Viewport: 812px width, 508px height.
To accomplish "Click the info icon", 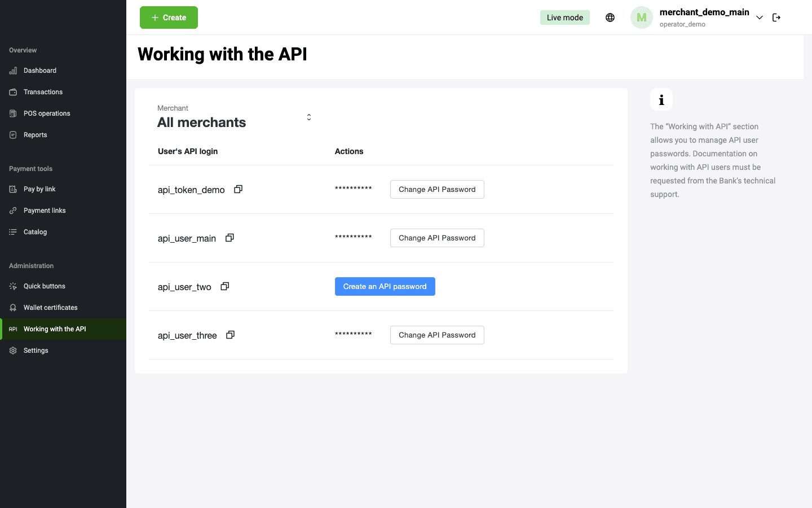I will pyautogui.click(x=661, y=100).
